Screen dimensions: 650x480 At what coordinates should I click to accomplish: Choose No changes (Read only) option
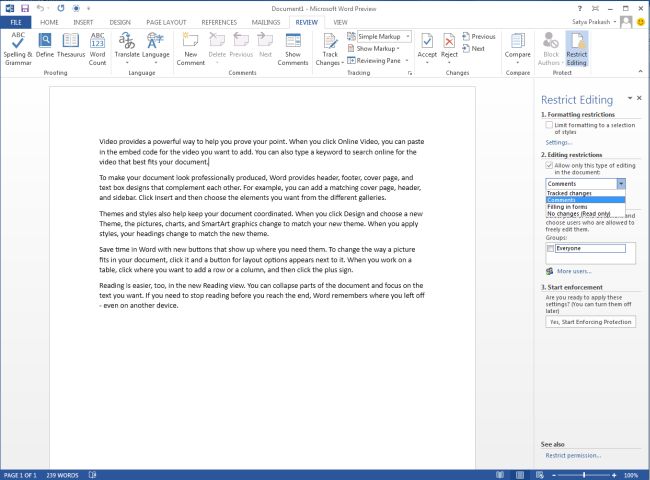pyautogui.click(x=585, y=214)
